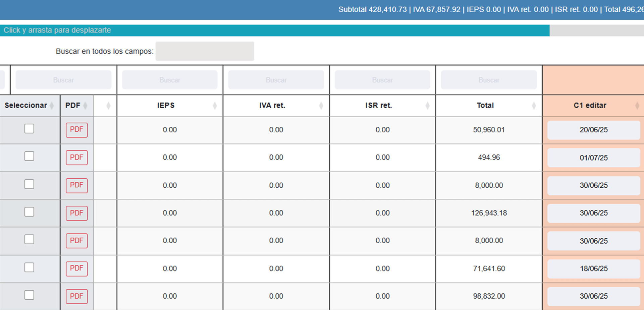Check the box for the 98,832.00 row

point(29,295)
